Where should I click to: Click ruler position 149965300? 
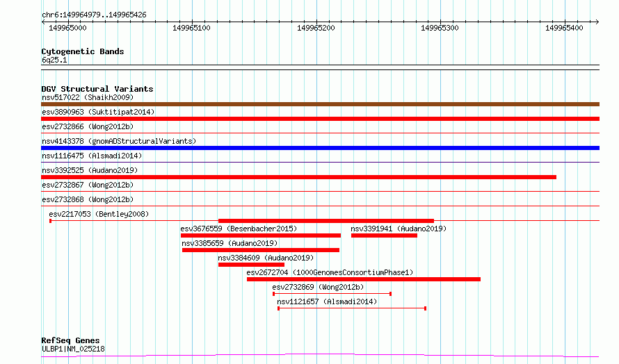tap(440, 28)
